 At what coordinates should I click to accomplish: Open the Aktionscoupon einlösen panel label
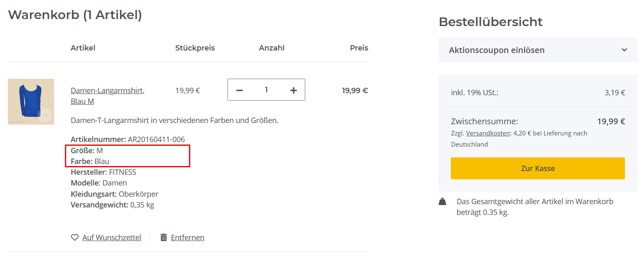(x=496, y=50)
